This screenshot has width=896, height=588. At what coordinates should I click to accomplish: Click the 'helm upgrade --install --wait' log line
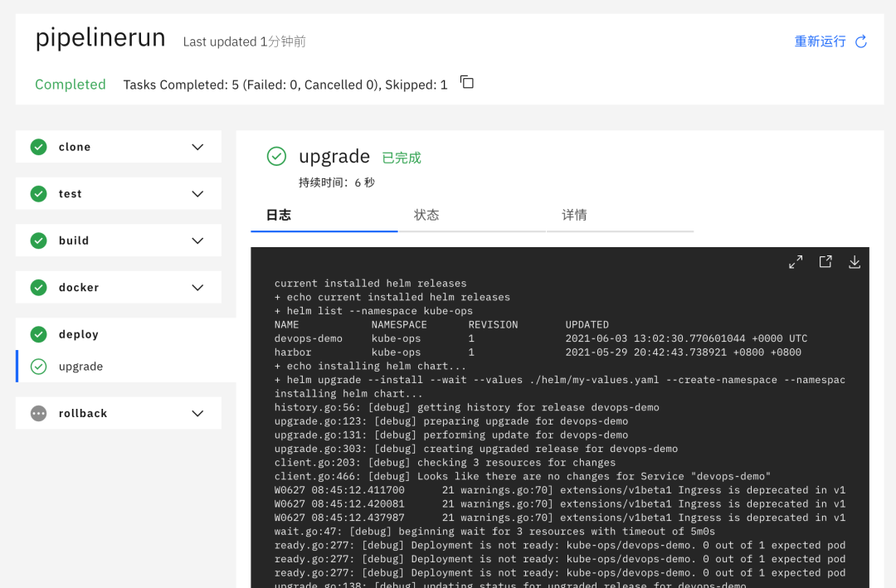(x=559, y=380)
